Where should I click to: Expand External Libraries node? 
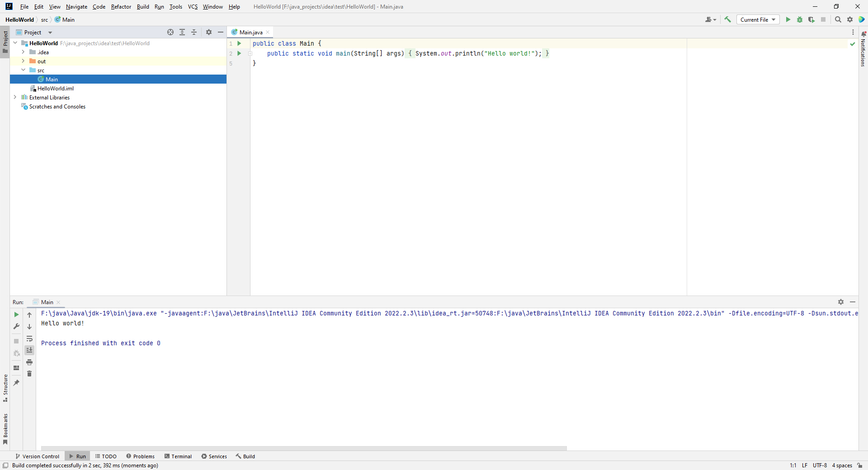click(15, 97)
